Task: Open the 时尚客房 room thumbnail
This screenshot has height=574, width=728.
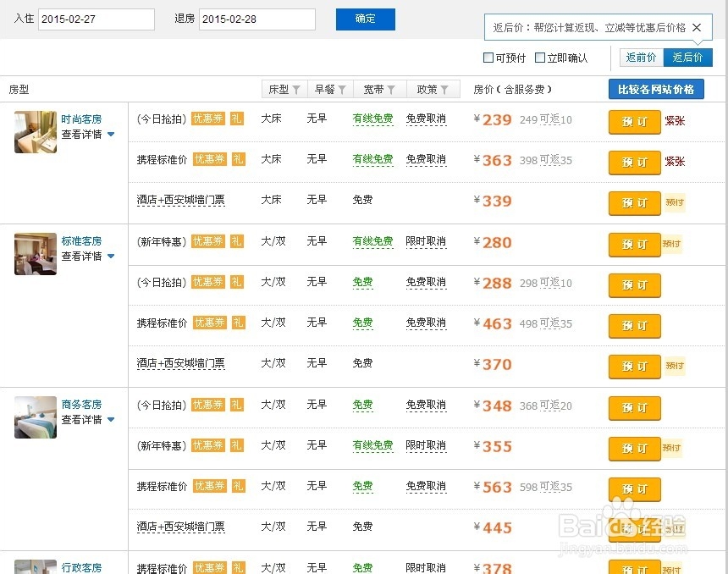Action: tap(36, 132)
